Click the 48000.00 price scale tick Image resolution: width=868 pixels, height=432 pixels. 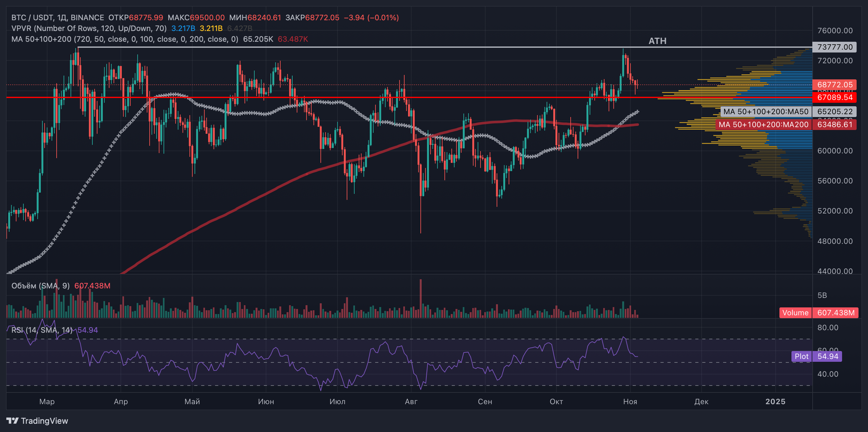(835, 241)
